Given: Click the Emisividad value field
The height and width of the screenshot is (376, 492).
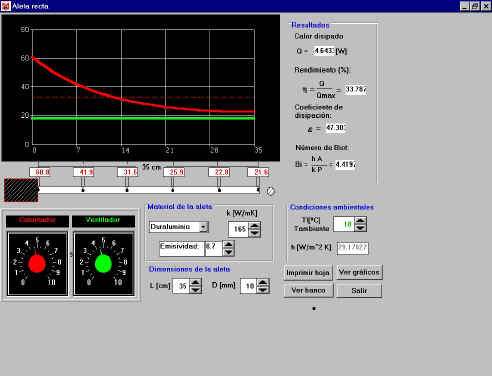Looking at the screenshot, I should tap(213, 249).
